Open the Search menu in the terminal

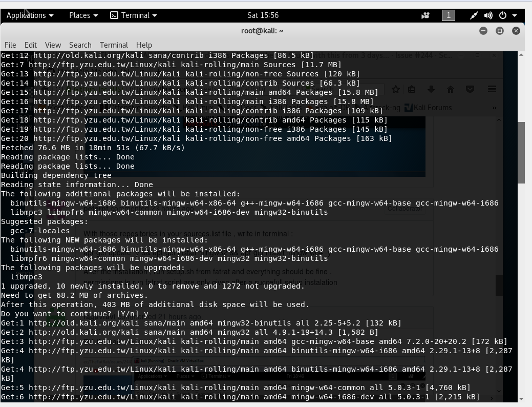click(x=80, y=45)
